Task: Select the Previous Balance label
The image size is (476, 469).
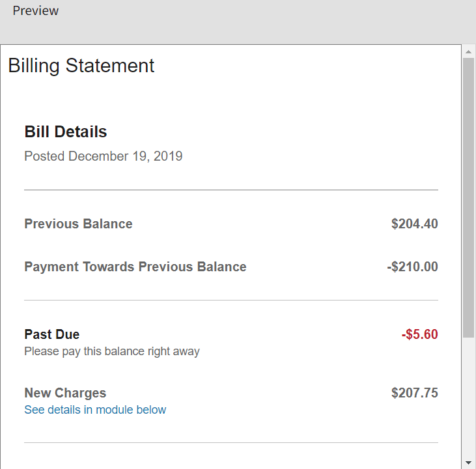Action: coord(78,224)
